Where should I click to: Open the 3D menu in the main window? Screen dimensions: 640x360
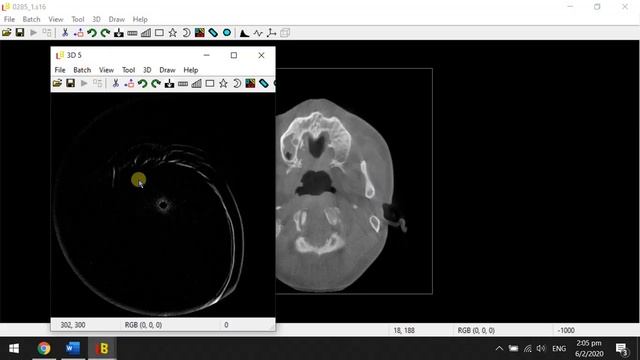coord(96,19)
